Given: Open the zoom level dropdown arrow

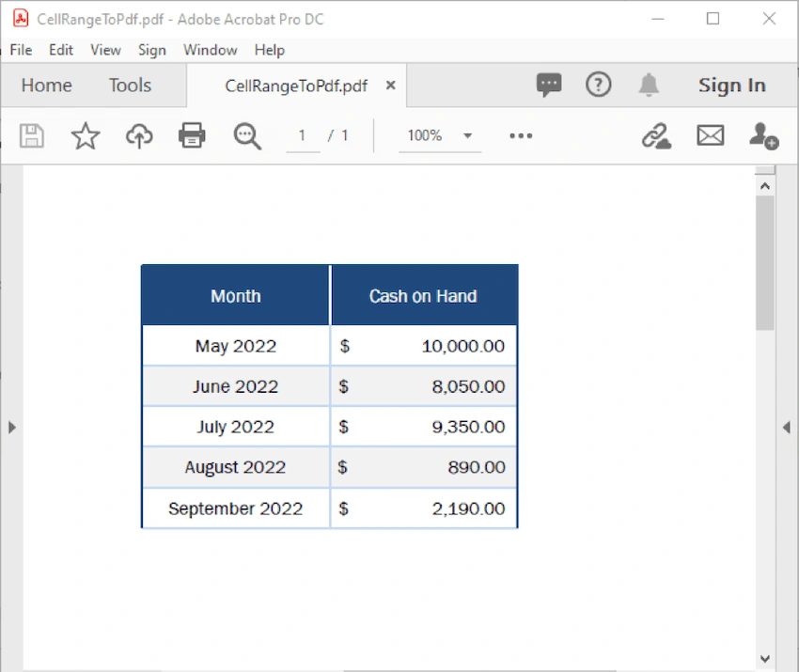Looking at the screenshot, I should click(x=467, y=135).
